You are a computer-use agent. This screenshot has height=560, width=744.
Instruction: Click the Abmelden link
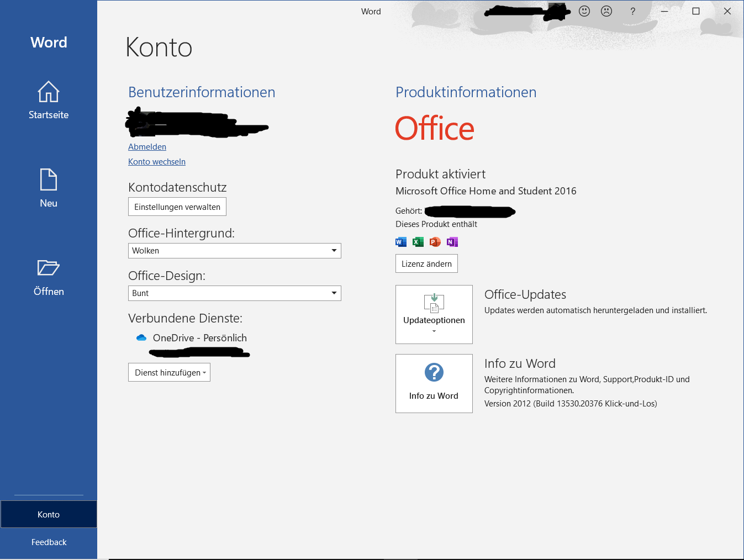coord(147,147)
